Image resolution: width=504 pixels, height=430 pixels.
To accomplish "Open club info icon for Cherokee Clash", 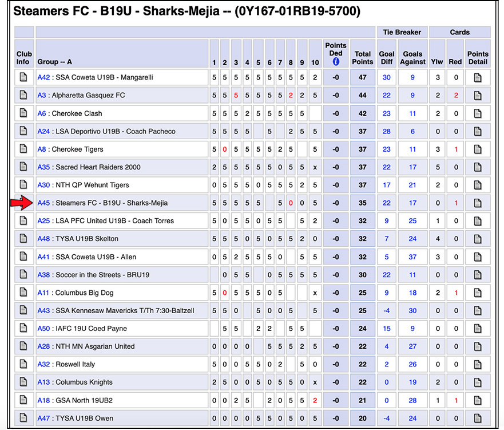I will tap(23, 113).
